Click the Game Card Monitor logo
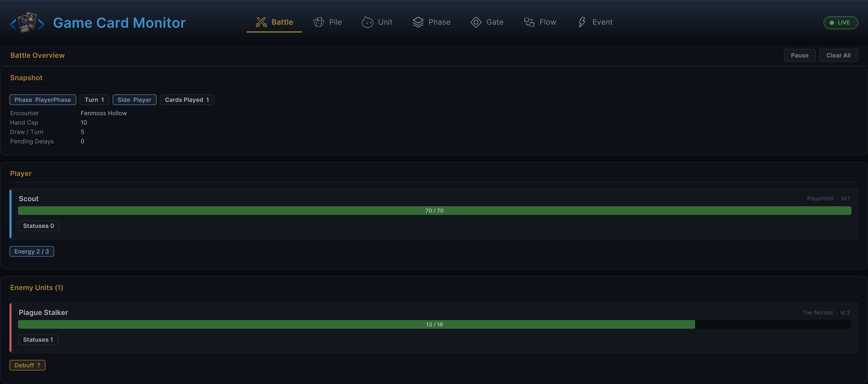The width and height of the screenshot is (868, 384). pyautogui.click(x=27, y=23)
